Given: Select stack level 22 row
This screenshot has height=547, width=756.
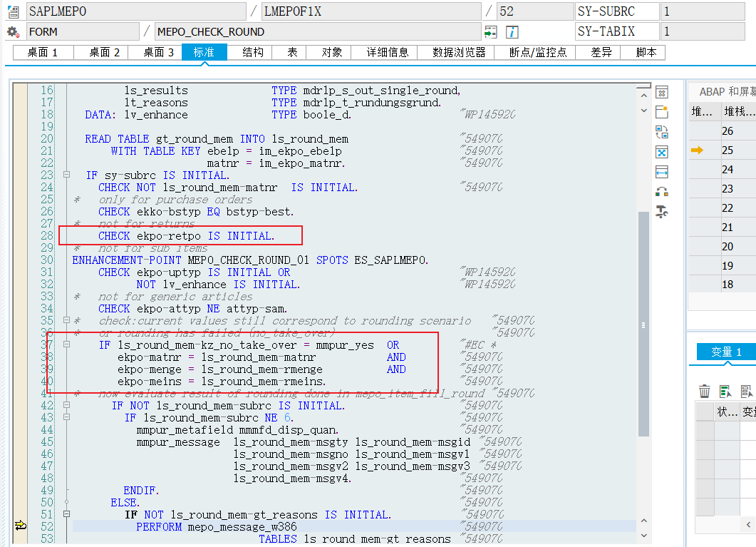Looking at the screenshot, I should pos(723,208).
